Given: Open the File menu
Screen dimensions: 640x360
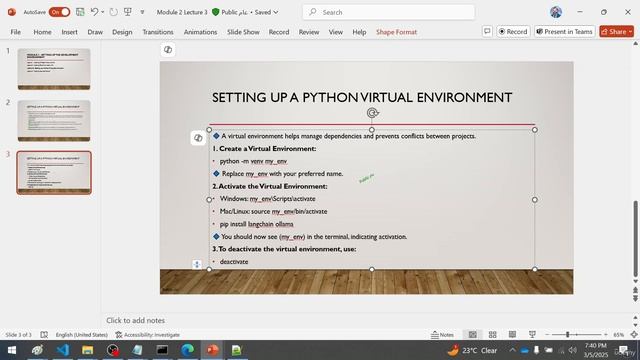Looking at the screenshot, I should tap(16, 32).
